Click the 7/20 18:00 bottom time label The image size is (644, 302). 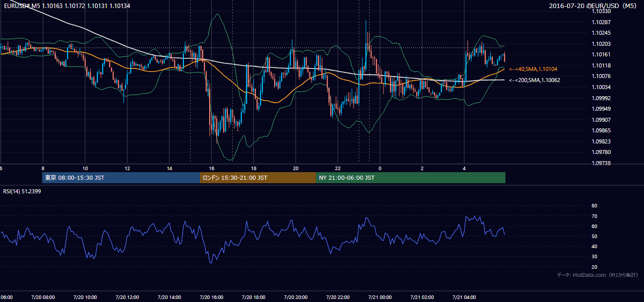point(253,297)
